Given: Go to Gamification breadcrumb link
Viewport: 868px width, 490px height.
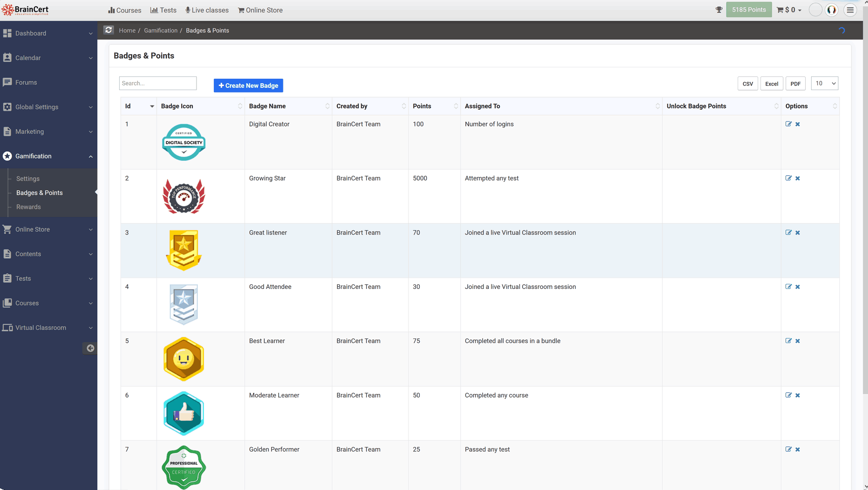Looking at the screenshot, I should point(161,30).
